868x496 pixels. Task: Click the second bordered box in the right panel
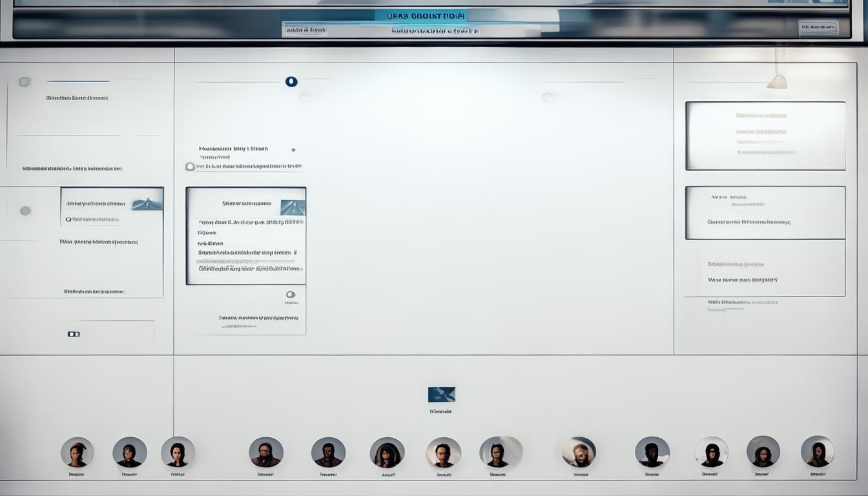[x=765, y=212]
